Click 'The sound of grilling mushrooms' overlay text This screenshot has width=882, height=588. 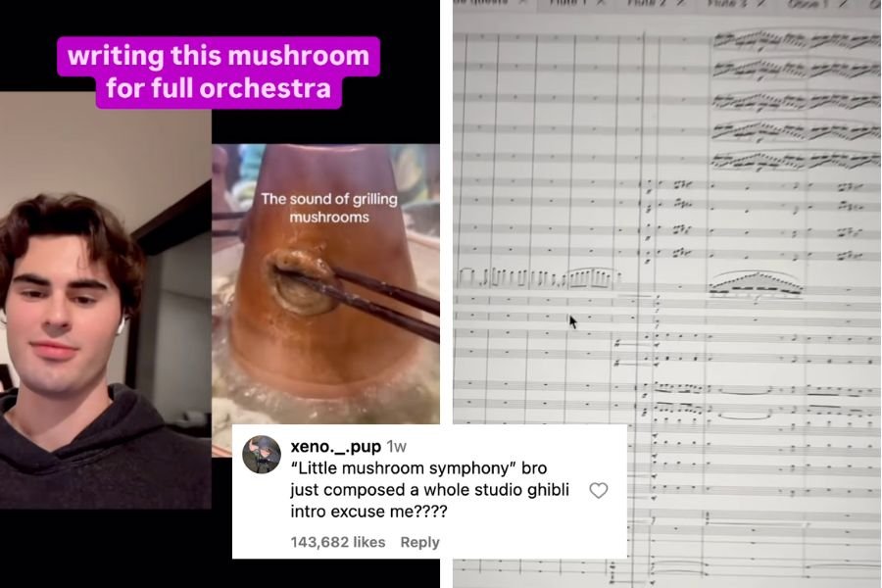tap(329, 208)
